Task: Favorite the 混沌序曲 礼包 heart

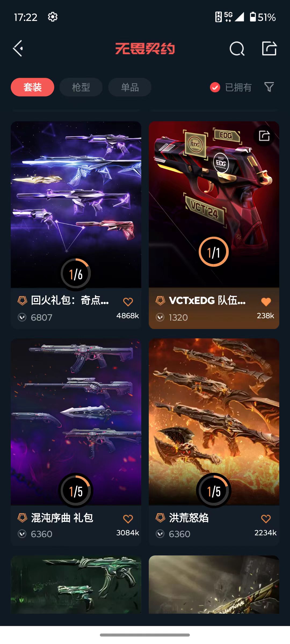Action: tap(128, 519)
